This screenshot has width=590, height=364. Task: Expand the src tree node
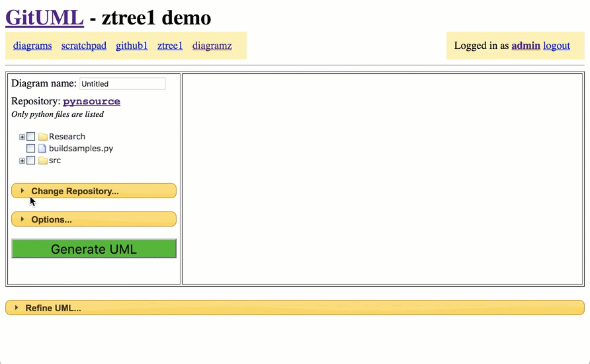click(x=22, y=161)
